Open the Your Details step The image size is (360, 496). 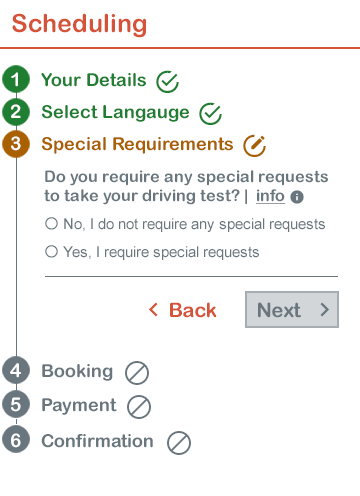pyautogui.click(x=94, y=80)
